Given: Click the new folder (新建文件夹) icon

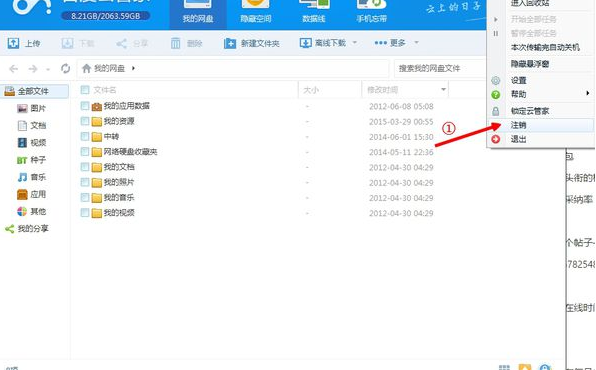Looking at the screenshot, I should [x=230, y=43].
